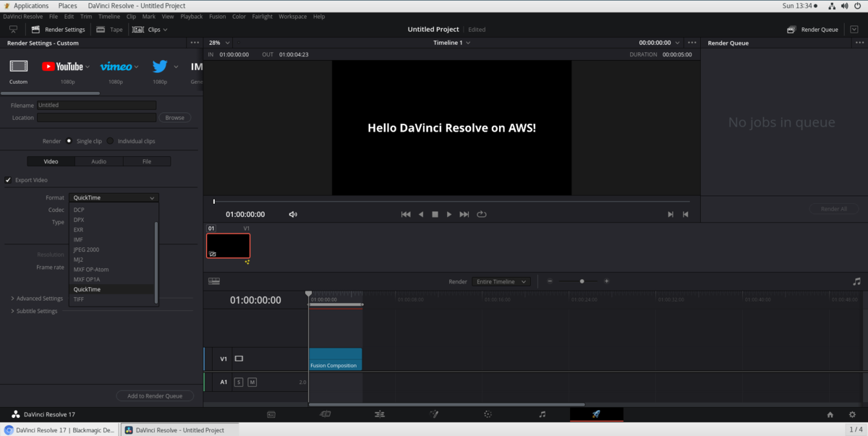Select the Custom render preset icon
Image resolution: width=868 pixels, height=436 pixels.
pos(19,67)
